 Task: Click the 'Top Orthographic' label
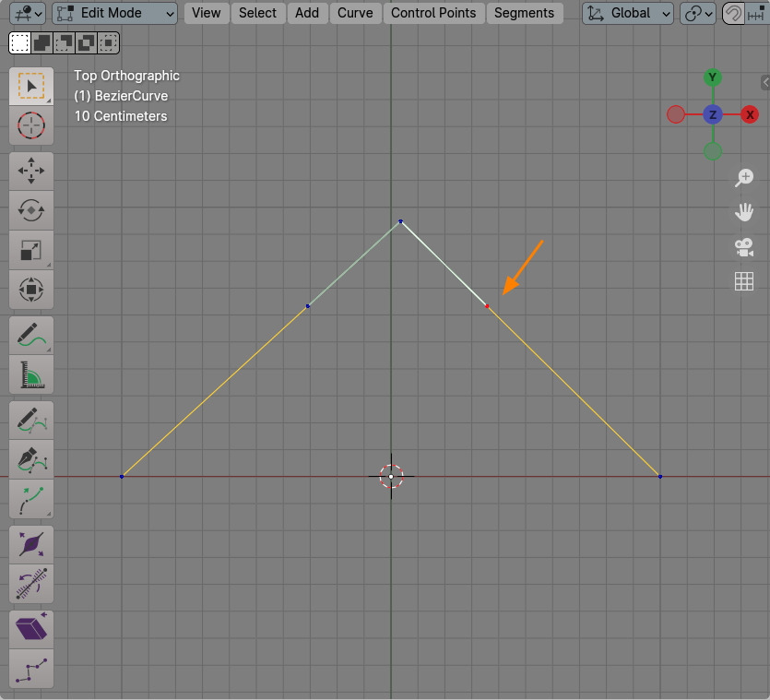[x=126, y=76]
